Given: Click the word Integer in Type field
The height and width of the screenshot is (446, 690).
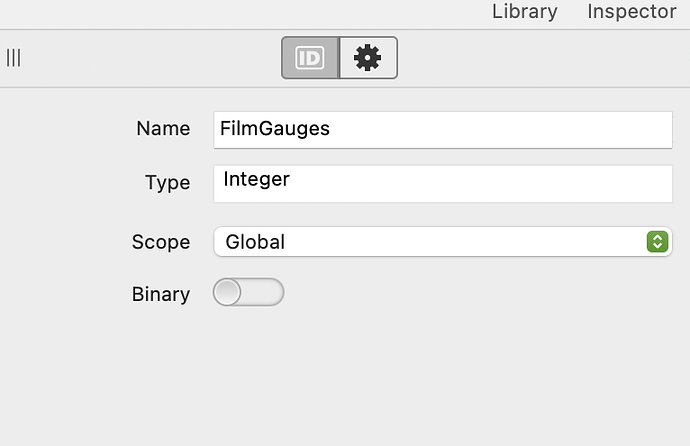Looking at the screenshot, I should (x=256, y=179).
